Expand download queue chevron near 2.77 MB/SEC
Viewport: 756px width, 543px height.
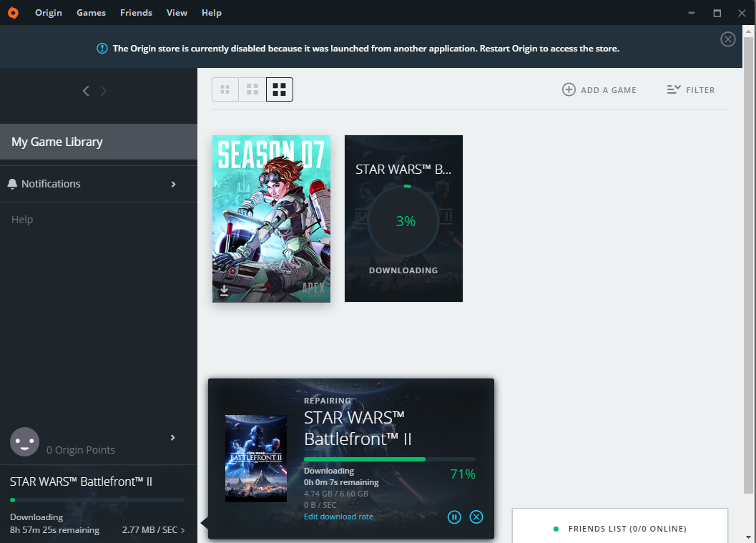click(x=182, y=530)
